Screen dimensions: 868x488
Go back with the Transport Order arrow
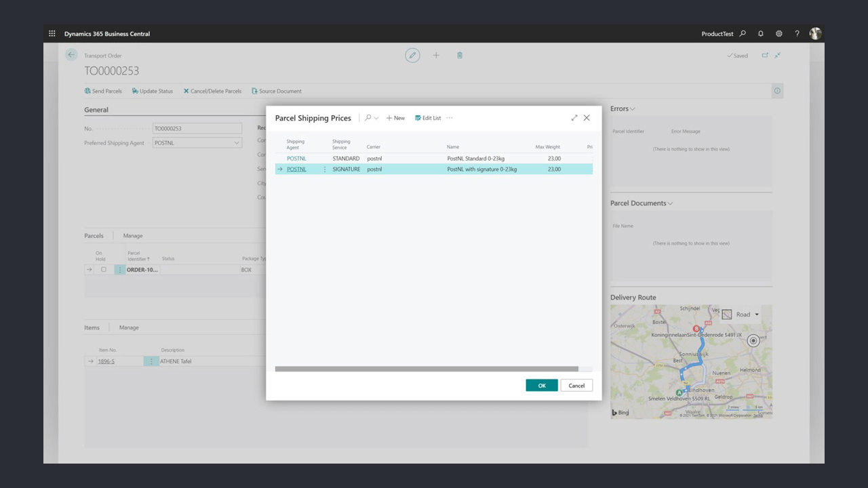point(71,55)
